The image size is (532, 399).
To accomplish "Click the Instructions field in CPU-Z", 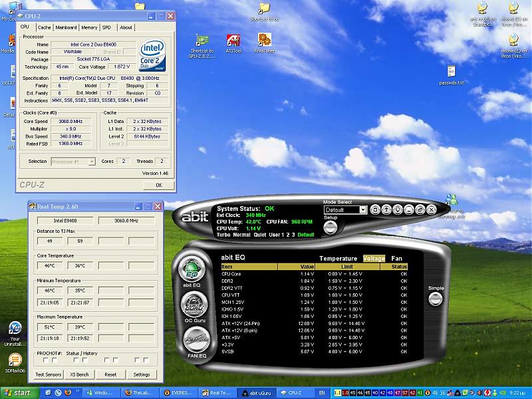I will [x=110, y=100].
